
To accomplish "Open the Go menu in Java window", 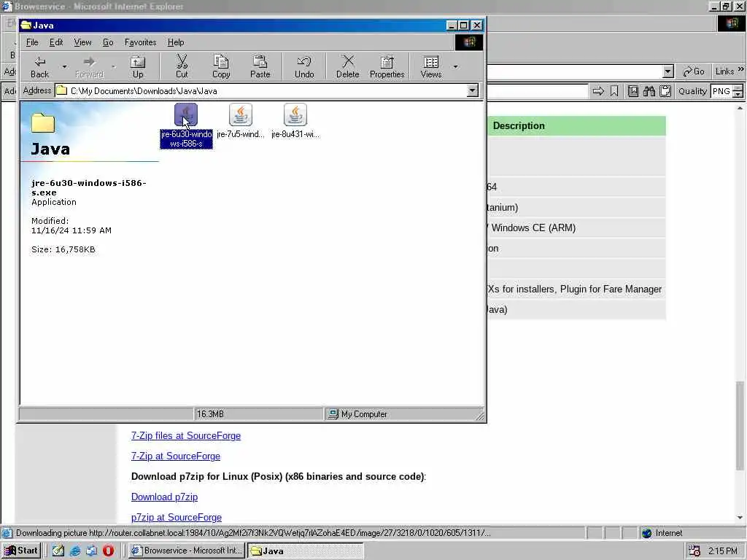I will click(108, 42).
